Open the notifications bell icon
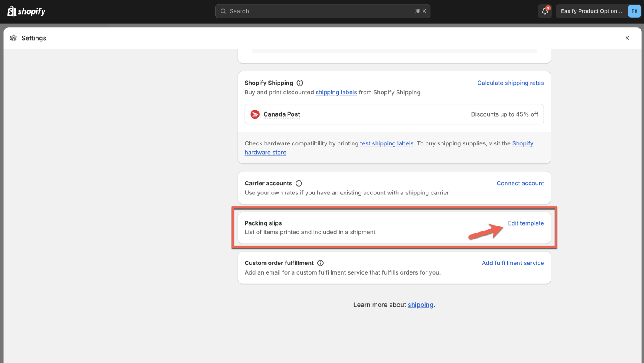Screen dimensions: 644x363 coord(545,11)
